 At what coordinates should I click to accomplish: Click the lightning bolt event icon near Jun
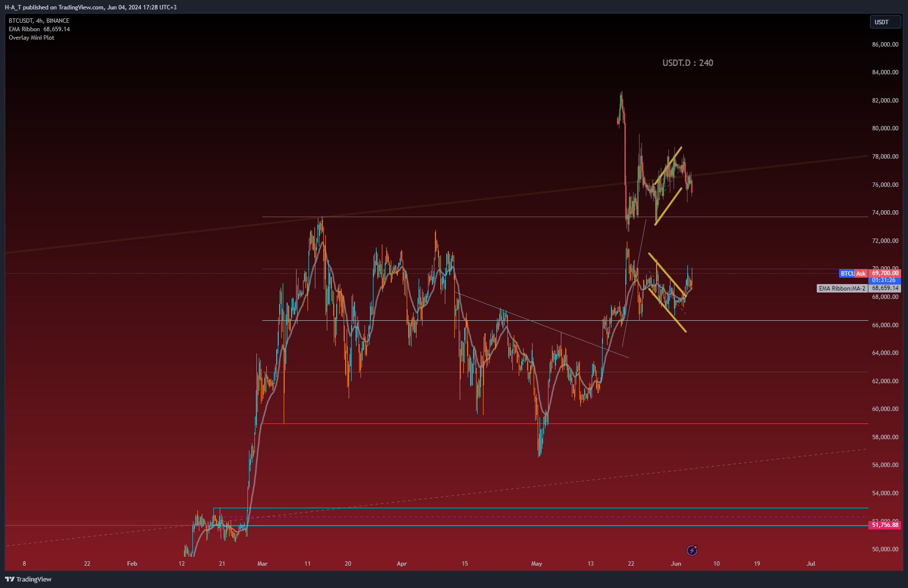click(692, 550)
